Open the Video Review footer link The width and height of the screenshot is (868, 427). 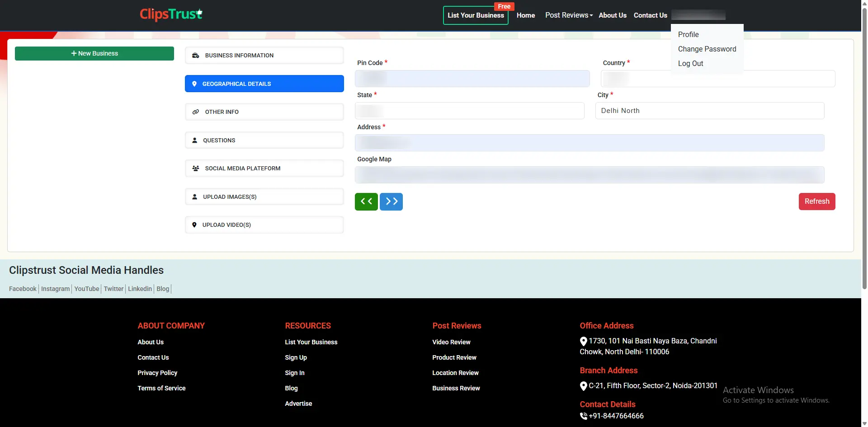pos(451,342)
